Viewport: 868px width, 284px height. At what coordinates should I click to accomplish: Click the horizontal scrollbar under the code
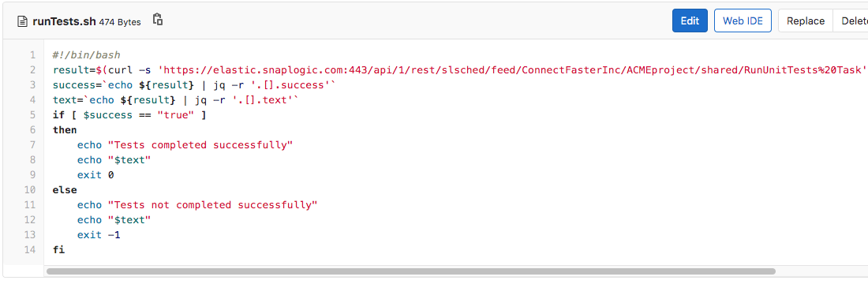tap(411, 271)
